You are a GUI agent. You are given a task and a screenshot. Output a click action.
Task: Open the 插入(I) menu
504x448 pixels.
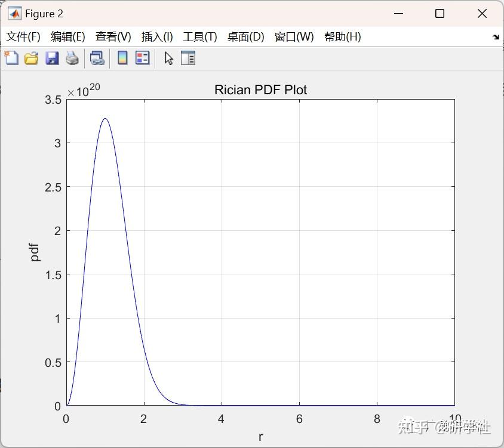156,36
